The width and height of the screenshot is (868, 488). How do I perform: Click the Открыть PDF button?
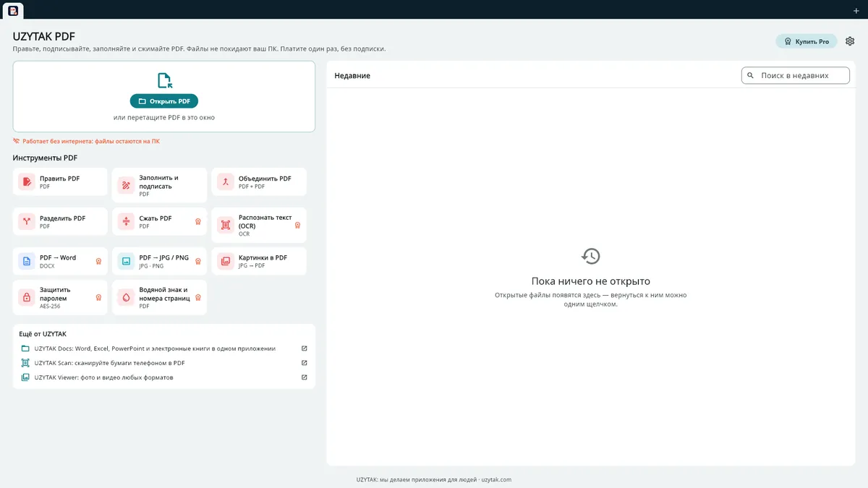coord(164,101)
